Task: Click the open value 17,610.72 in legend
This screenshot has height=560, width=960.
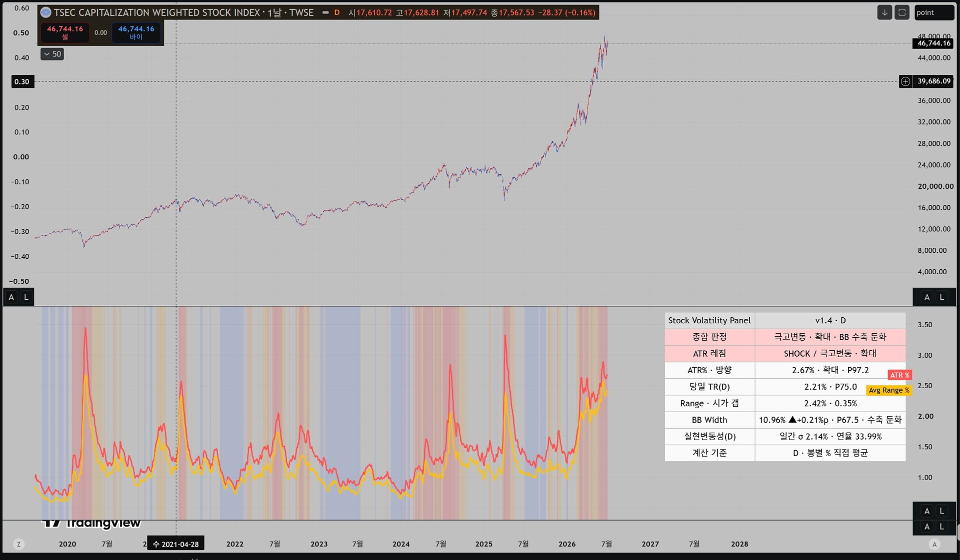Action: point(374,12)
